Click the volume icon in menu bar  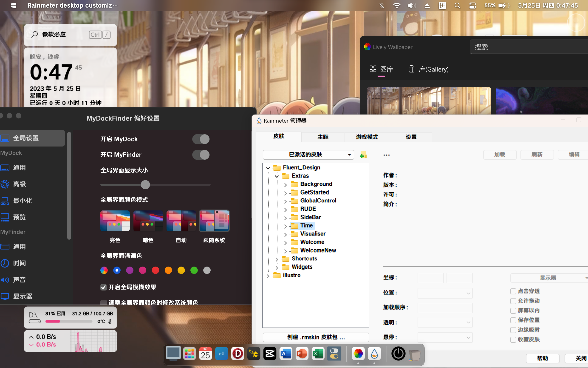point(412,5)
